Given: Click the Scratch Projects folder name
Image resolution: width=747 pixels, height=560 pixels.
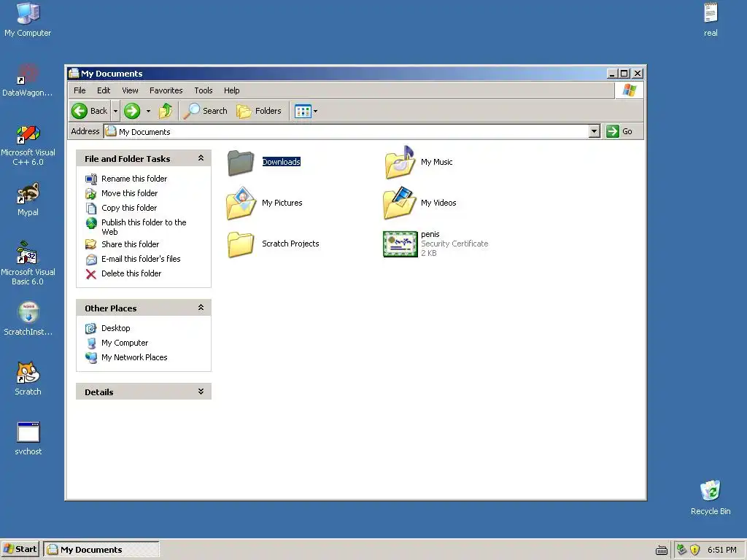Looking at the screenshot, I should click(x=290, y=244).
